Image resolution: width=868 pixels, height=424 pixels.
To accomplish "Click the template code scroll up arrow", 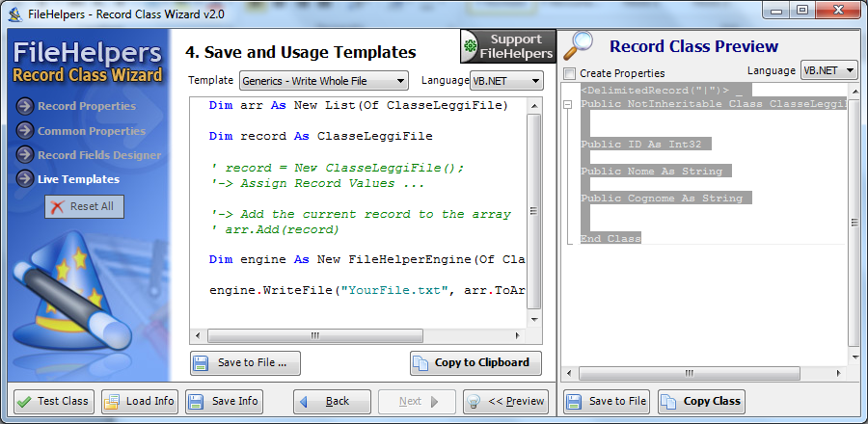I will 534,106.
